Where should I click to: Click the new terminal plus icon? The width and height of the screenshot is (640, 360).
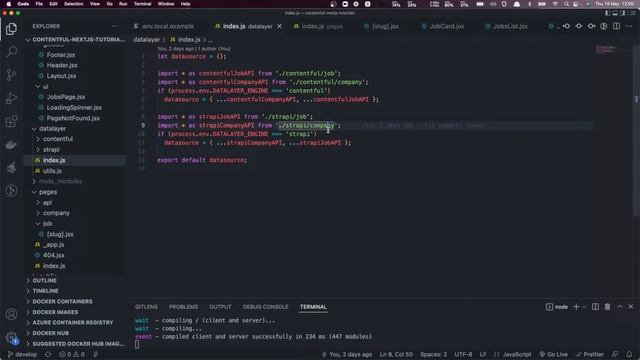(x=576, y=307)
